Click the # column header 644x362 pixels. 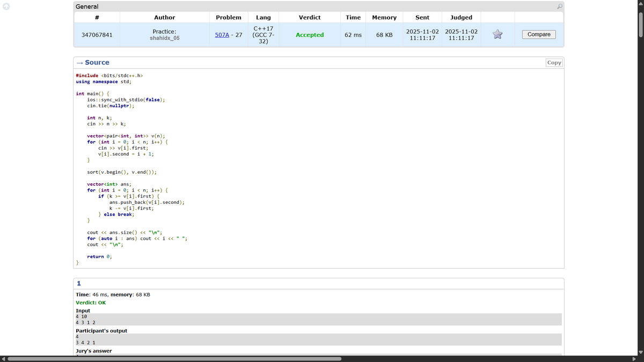(x=97, y=18)
